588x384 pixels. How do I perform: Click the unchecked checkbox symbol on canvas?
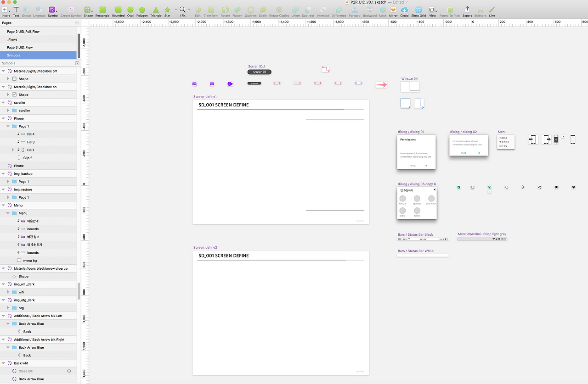(x=472, y=187)
